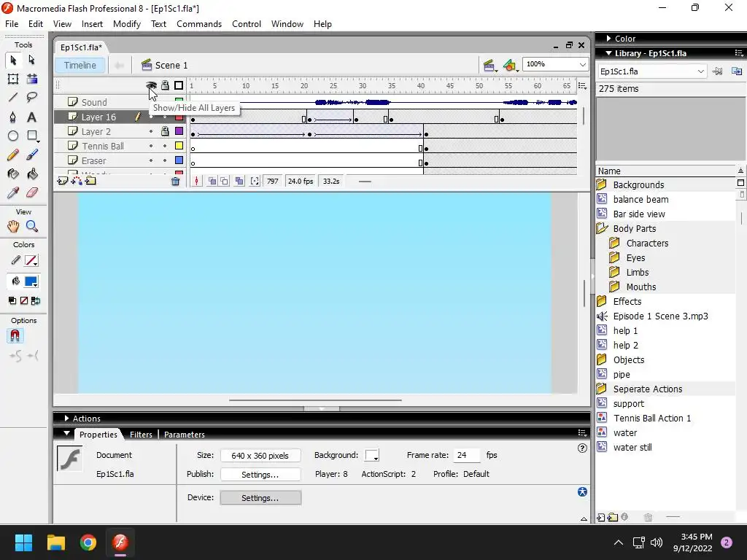
Task: Collapse the Library panel
Action: point(609,52)
